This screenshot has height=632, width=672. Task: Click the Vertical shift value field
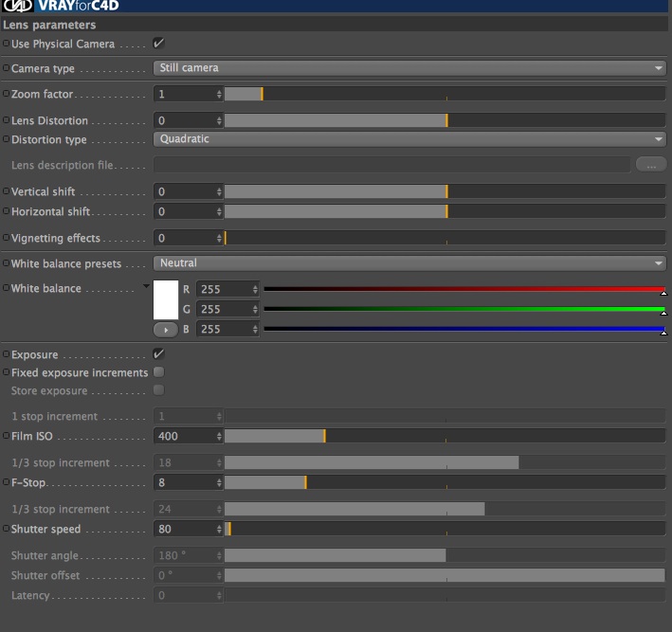click(185, 191)
